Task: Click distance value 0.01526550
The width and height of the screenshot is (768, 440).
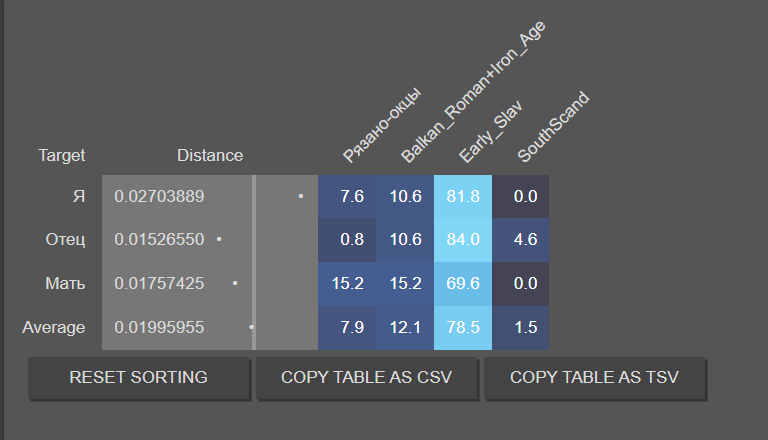Action: (x=160, y=240)
